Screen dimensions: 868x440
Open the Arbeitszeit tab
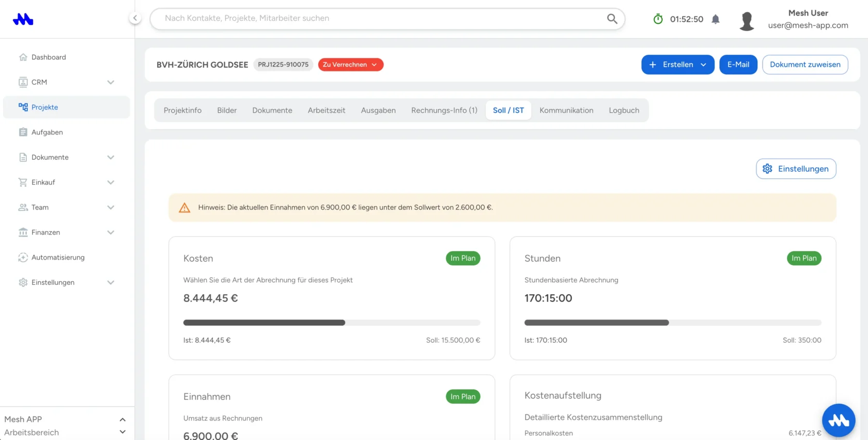[327, 111]
